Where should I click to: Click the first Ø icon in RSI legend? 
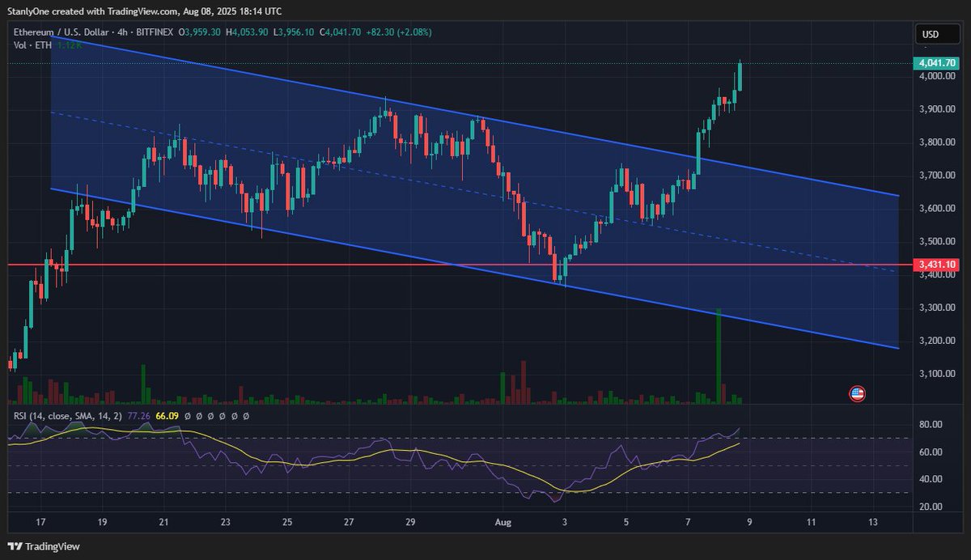[186, 417]
